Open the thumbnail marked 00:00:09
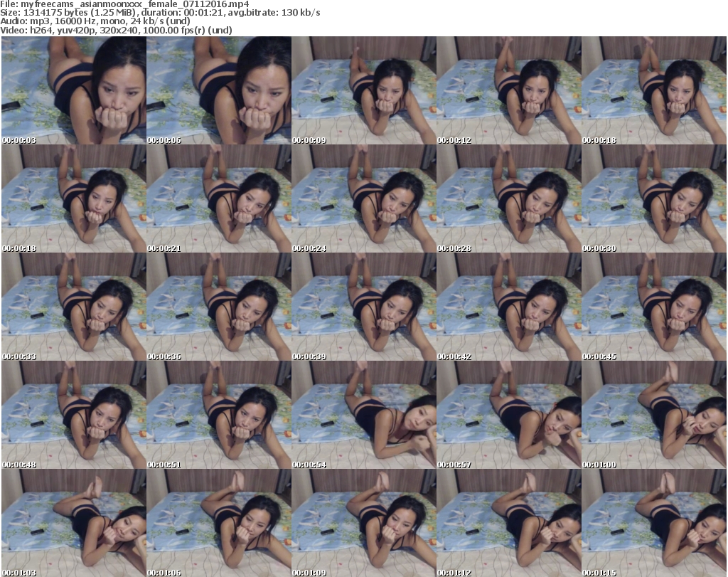The image size is (728, 577). (x=363, y=90)
